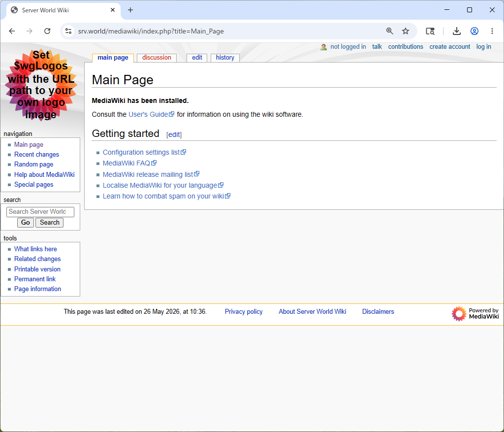This screenshot has width=504, height=432.
Task: Open the tab search icon in toolbar
Action: [430, 31]
